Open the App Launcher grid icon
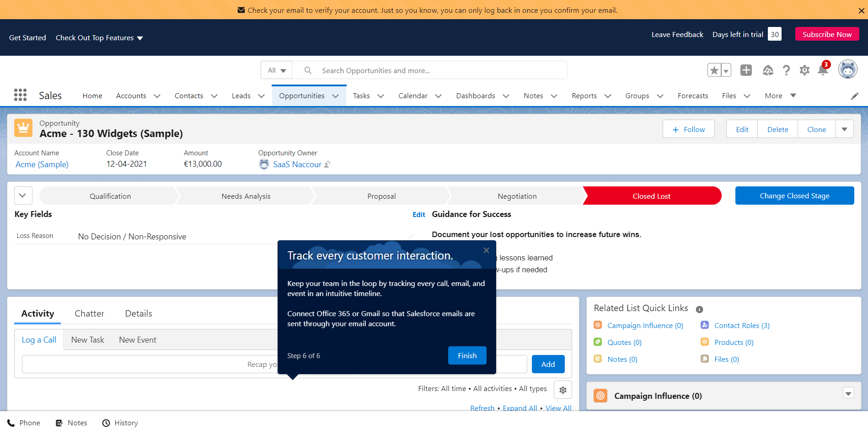868x434 pixels. click(20, 95)
